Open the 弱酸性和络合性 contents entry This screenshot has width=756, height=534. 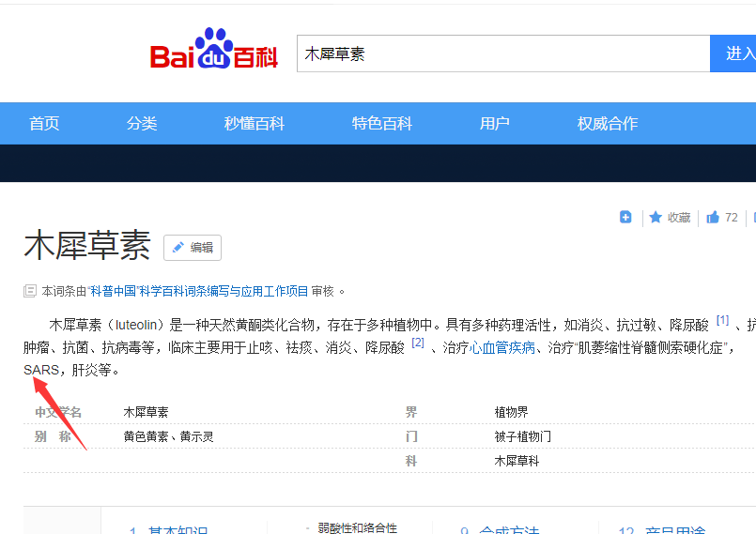coord(357,528)
